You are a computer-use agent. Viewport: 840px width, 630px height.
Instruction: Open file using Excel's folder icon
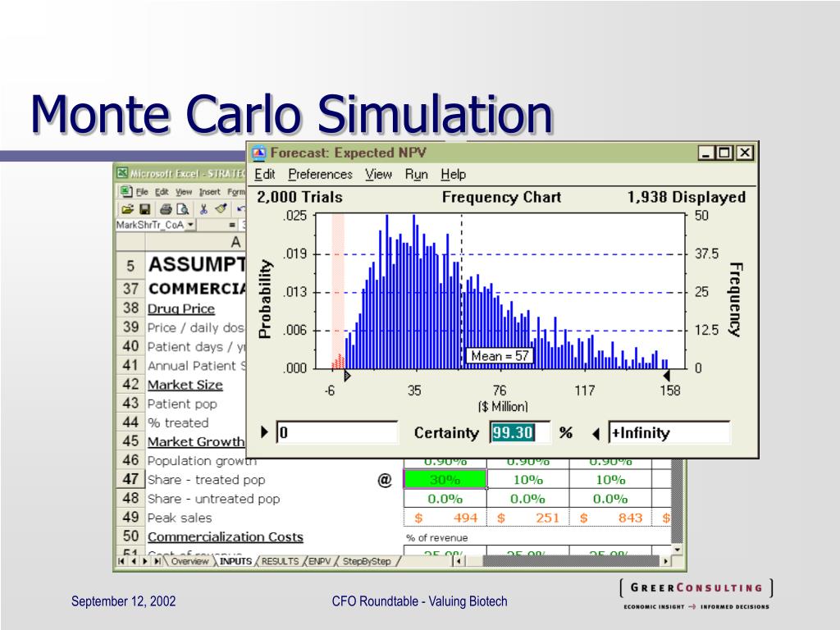tap(127, 209)
